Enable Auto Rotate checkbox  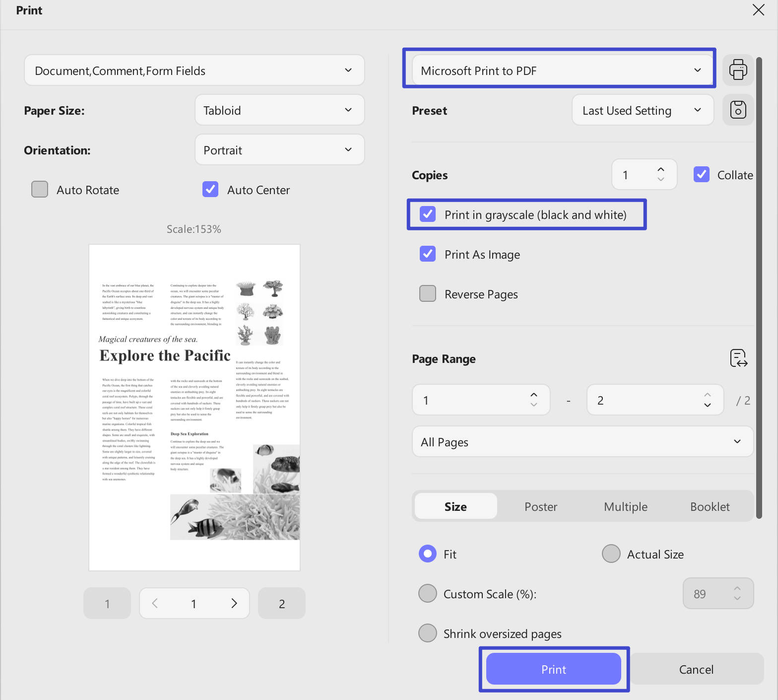40,189
